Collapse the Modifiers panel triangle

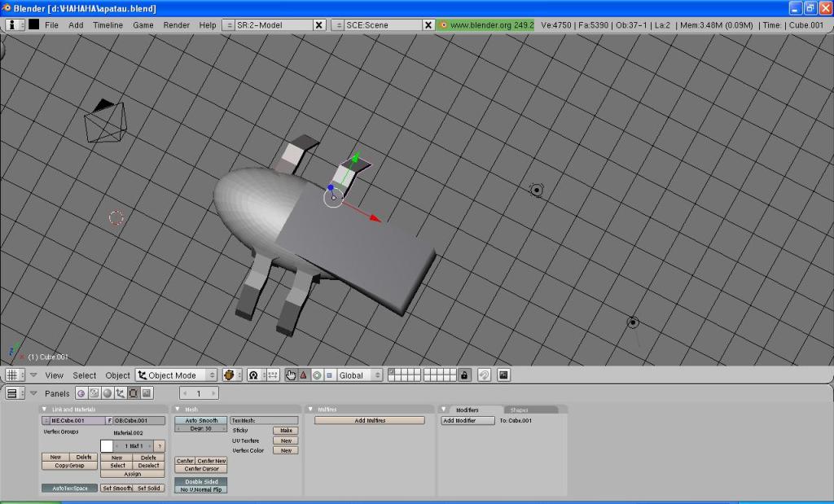443,410
